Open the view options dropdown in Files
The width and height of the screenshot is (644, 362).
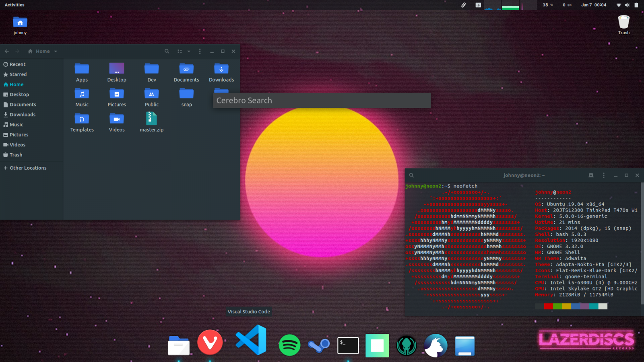[189, 51]
